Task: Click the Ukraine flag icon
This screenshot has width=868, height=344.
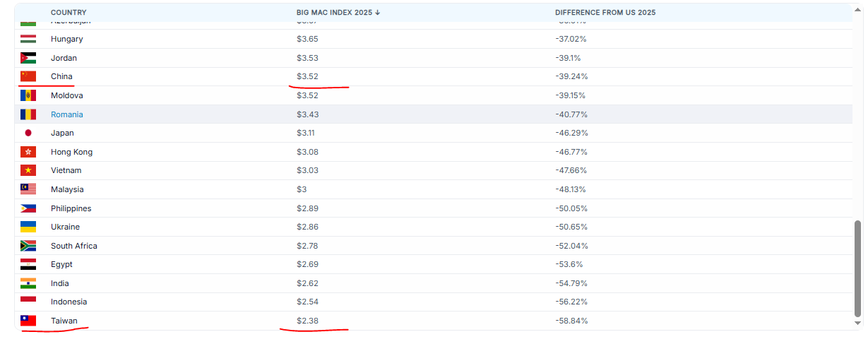Action: [x=28, y=227]
